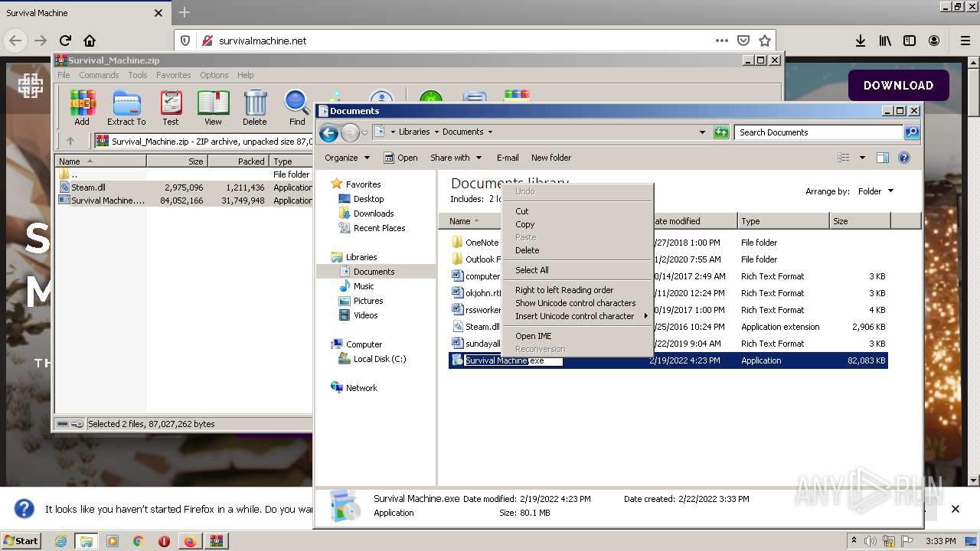Click the Windows Start button
This screenshot has height=551, width=980.
point(21,540)
